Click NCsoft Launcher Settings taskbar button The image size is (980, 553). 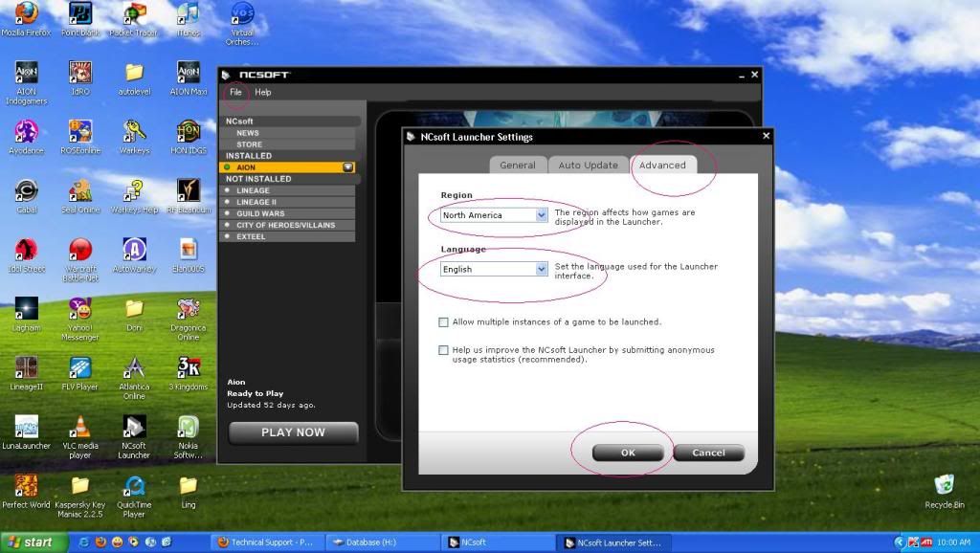tap(613, 542)
